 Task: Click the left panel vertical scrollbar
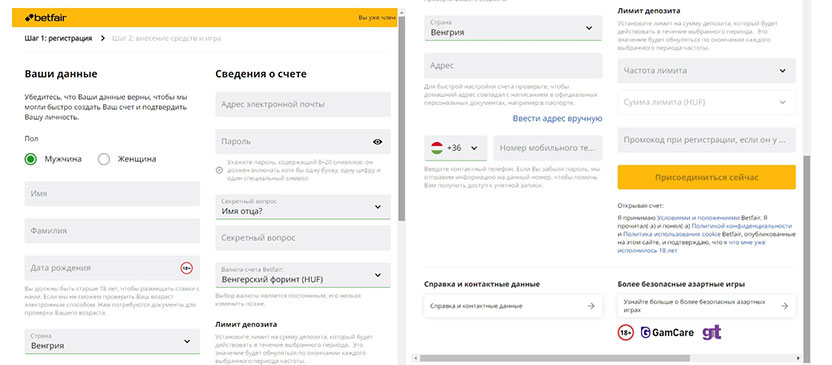(402, 119)
